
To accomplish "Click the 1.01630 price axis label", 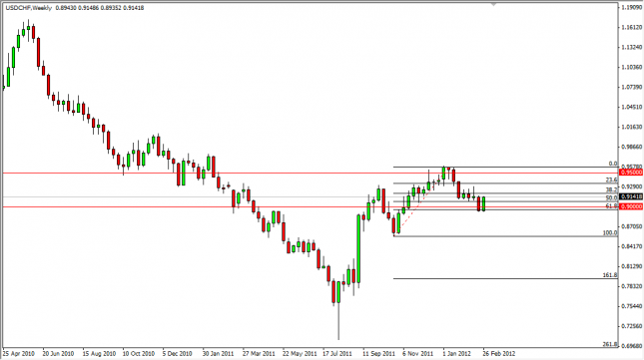I will pyautogui.click(x=632, y=127).
